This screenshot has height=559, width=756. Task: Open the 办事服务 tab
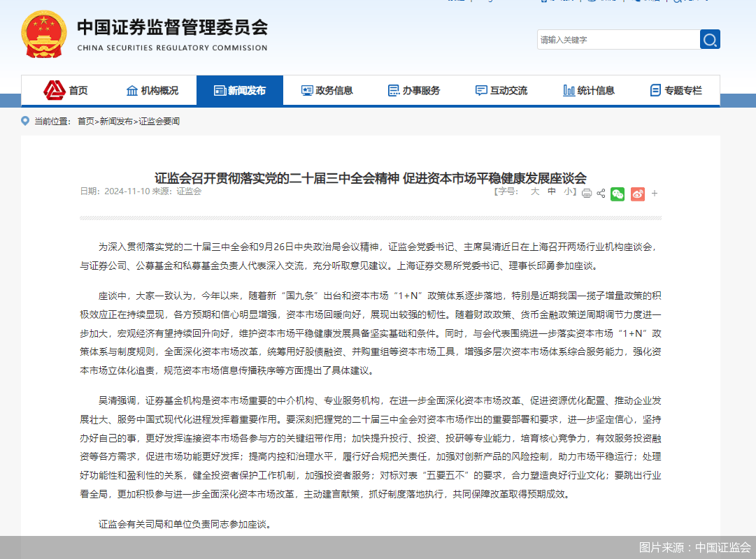pos(415,90)
